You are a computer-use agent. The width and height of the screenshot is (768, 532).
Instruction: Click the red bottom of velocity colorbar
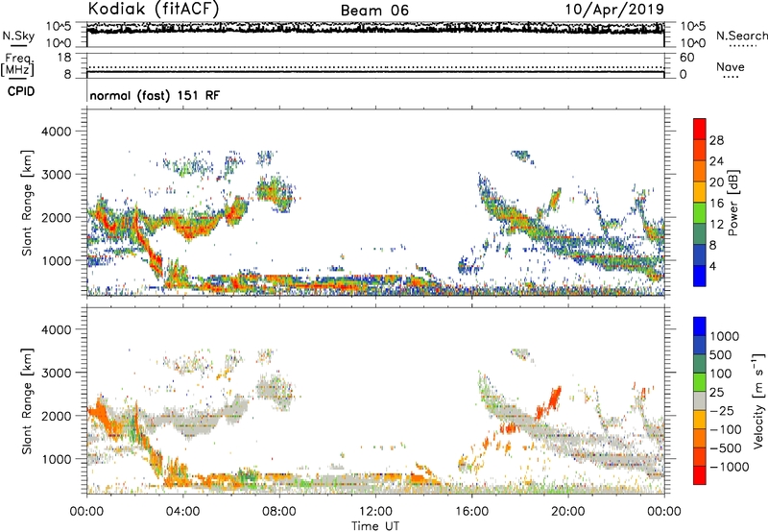[700, 475]
